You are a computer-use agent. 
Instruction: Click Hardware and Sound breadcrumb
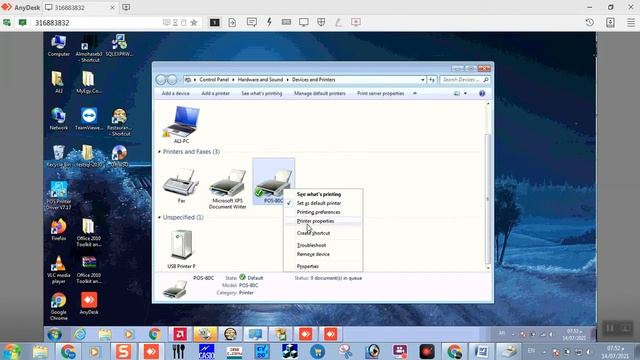pos(260,80)
